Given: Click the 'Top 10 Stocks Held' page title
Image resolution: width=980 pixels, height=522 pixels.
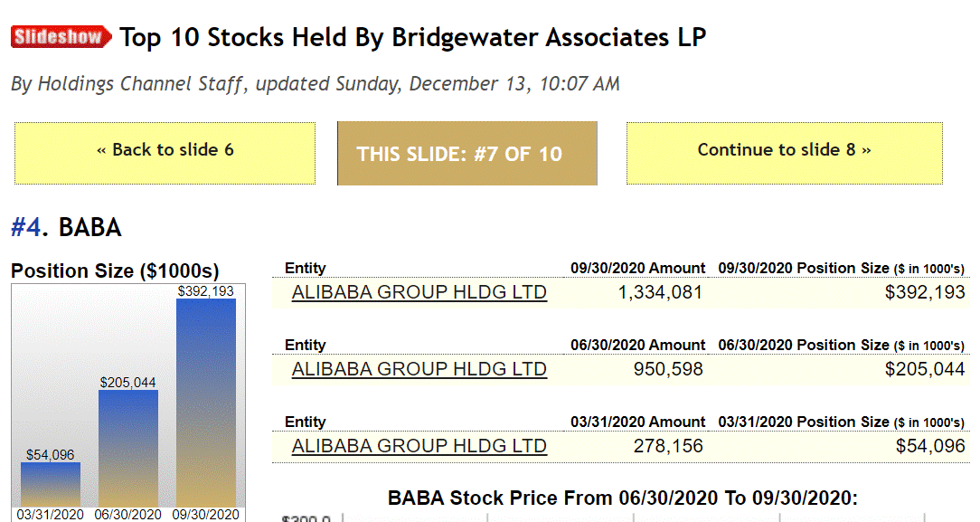Looking at the screenshot, I should coord(412,38).
